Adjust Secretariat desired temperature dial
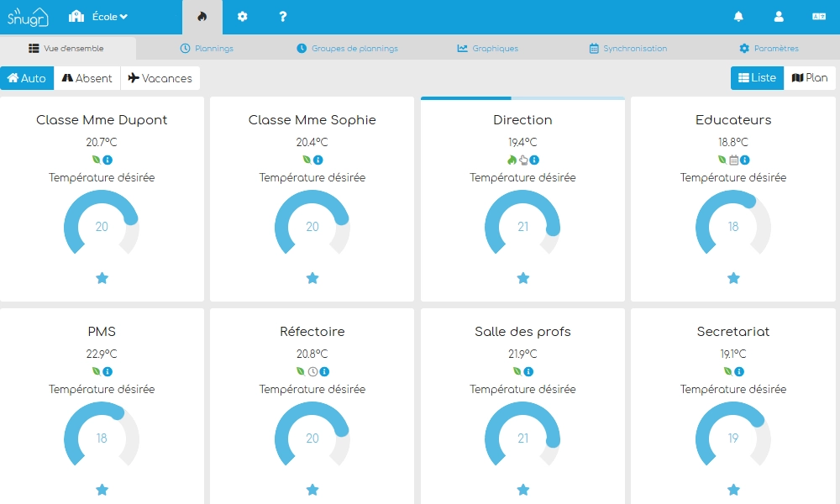 pos(733,433)
